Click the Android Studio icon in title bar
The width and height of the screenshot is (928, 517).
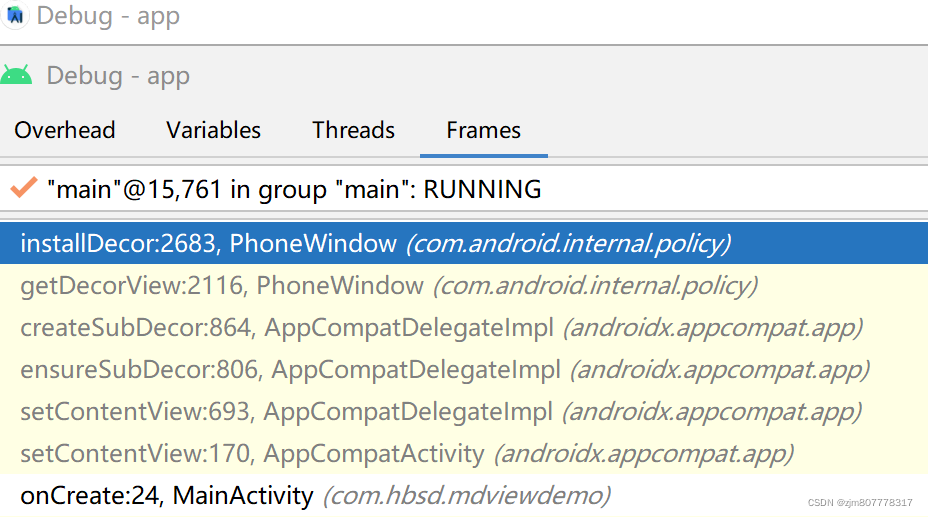[x=15, y=15]
